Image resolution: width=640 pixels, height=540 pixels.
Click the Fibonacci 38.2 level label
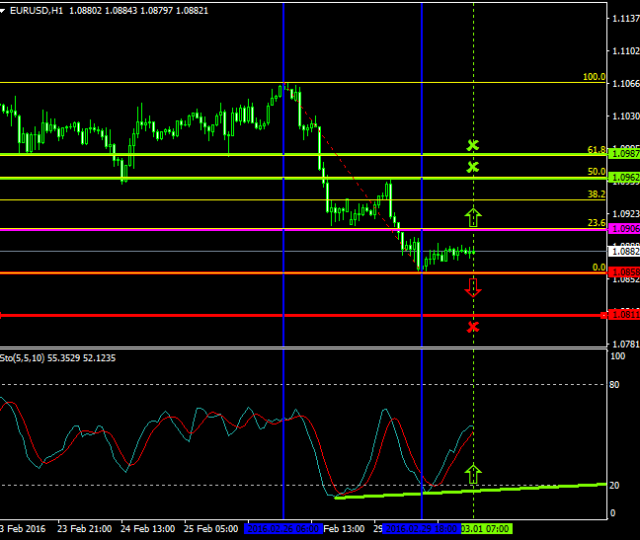coord(596,195)
